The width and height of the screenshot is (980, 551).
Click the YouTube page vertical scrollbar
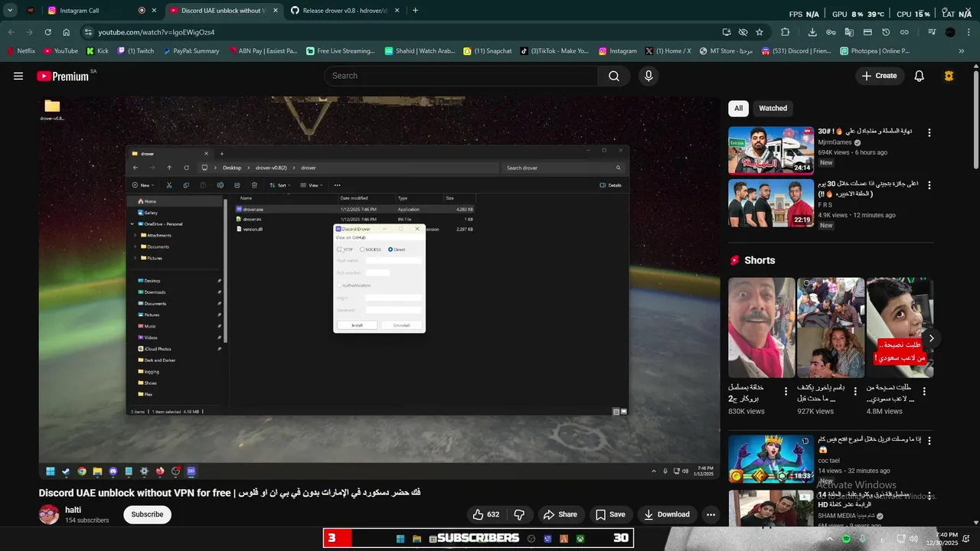coord(975,119)
